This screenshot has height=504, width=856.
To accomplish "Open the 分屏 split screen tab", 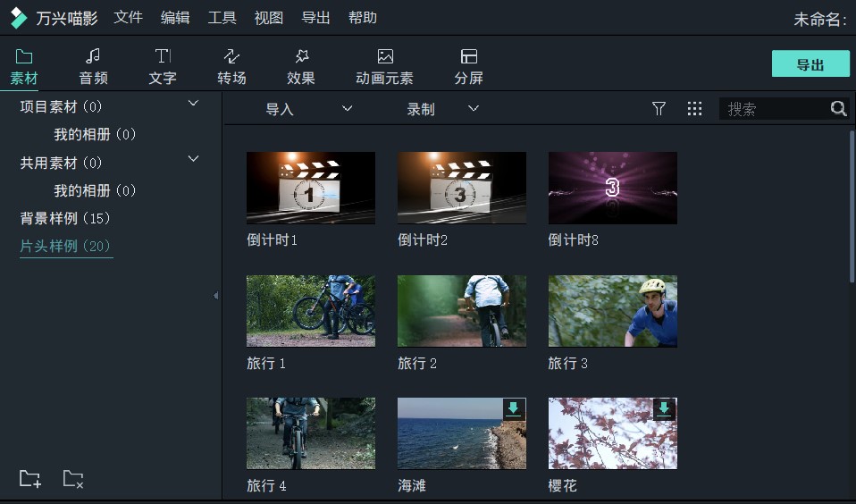I will pyautogui.click(x=468, y=67).
